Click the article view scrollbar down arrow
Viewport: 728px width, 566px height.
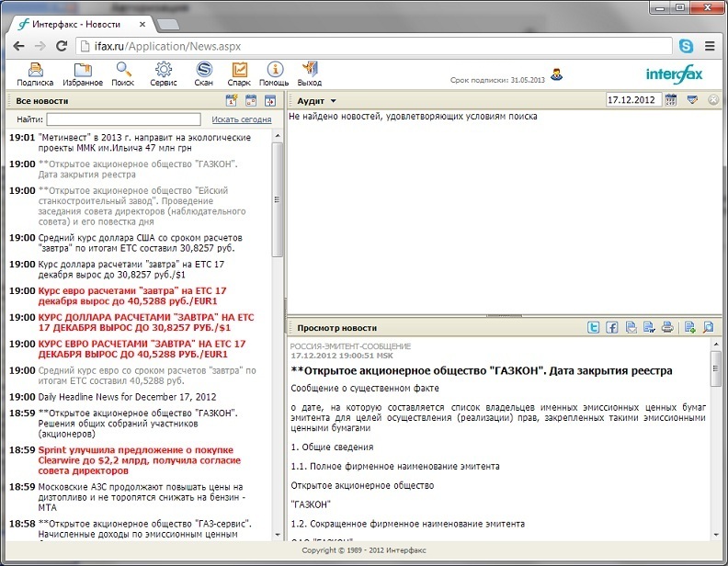pos(715,535)
